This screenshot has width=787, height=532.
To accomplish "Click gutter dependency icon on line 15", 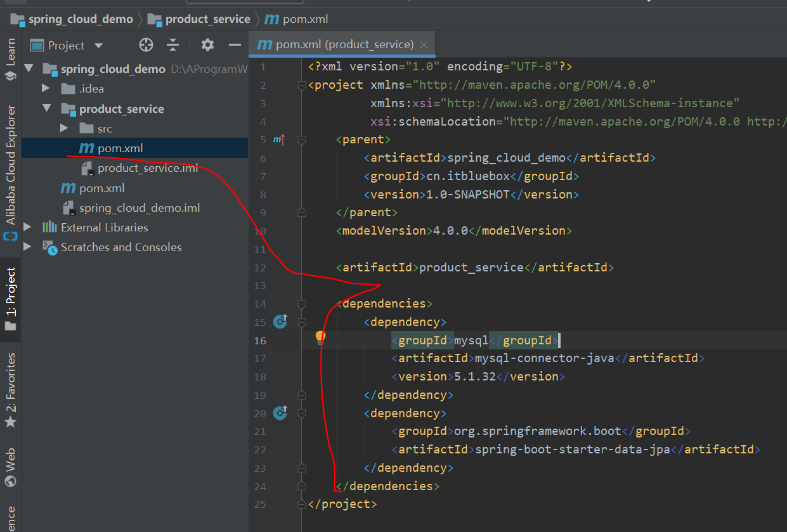I will [280, 322].
